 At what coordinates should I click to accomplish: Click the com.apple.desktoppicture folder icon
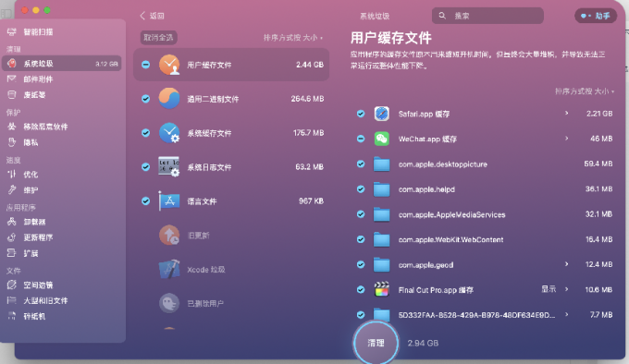point(381,164)
